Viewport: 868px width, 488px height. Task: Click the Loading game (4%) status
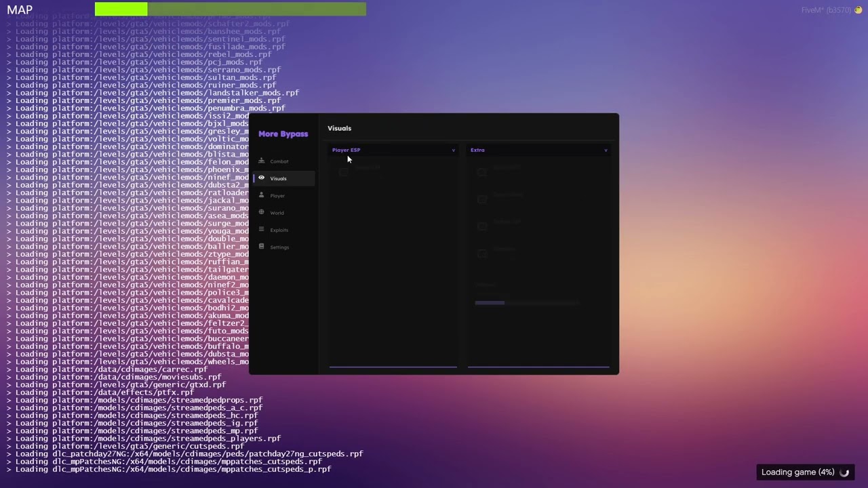(x=797, y=472)
